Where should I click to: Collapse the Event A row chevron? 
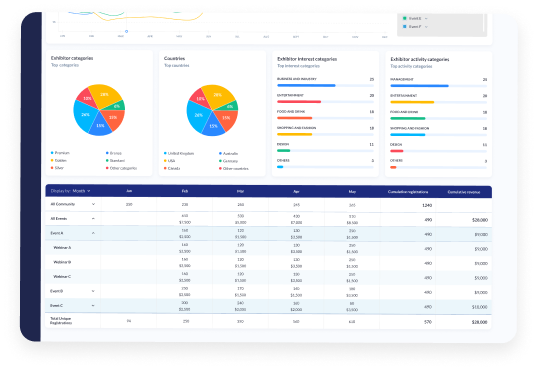coord(93,233)
